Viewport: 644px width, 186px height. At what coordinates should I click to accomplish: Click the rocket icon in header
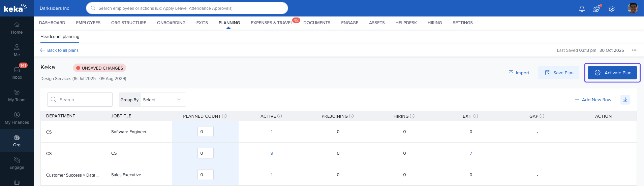(596, 9)
